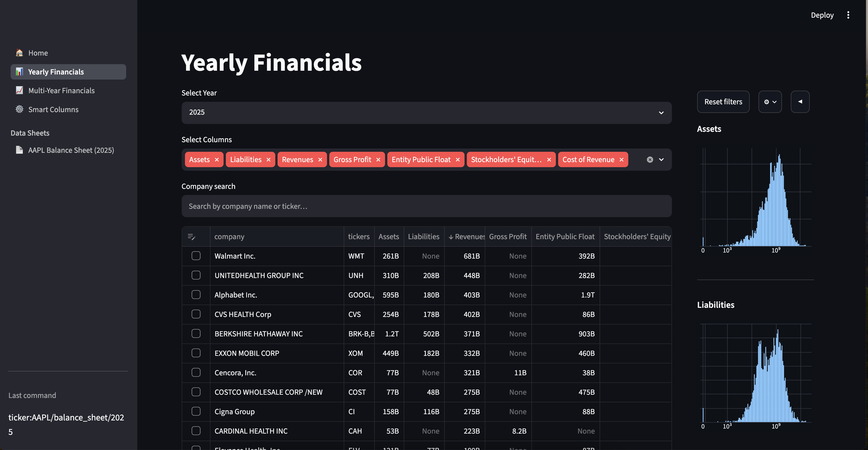Open the gear settings dropdown
The image size is (868, 450).
tap(770, 102)
